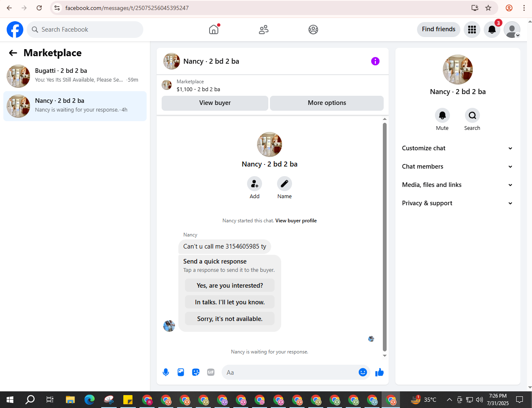Screen dimensions: 532x408
Task: Open notifications bell with badge 3
Action: pyautogui.click(x=492, y=30)
